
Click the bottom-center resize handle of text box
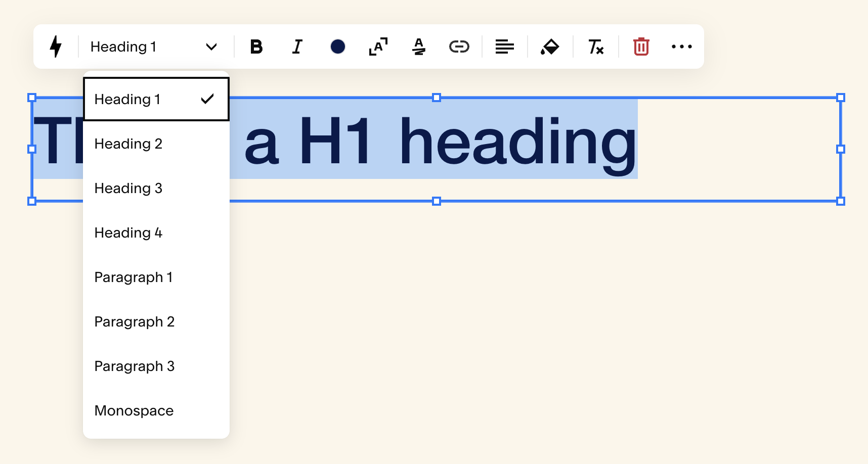tap(437, 201)
